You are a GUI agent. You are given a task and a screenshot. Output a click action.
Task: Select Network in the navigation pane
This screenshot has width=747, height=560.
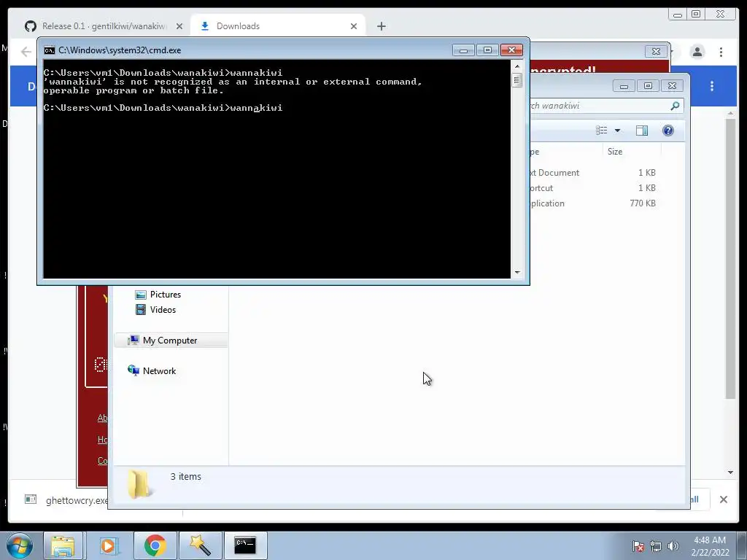click(x=158, y=371)
